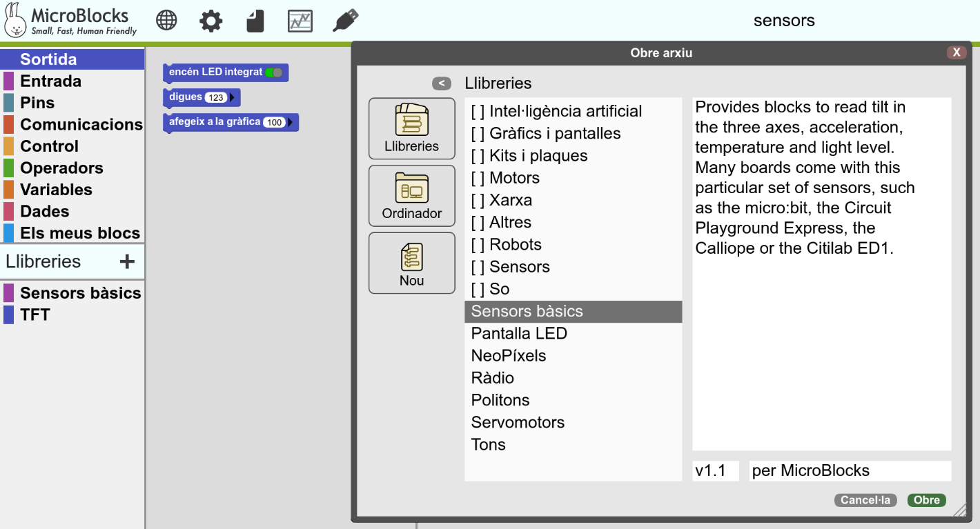Select Llibreries shortcut in file dialog
This screenshot has width=980, height=529.
412,129
